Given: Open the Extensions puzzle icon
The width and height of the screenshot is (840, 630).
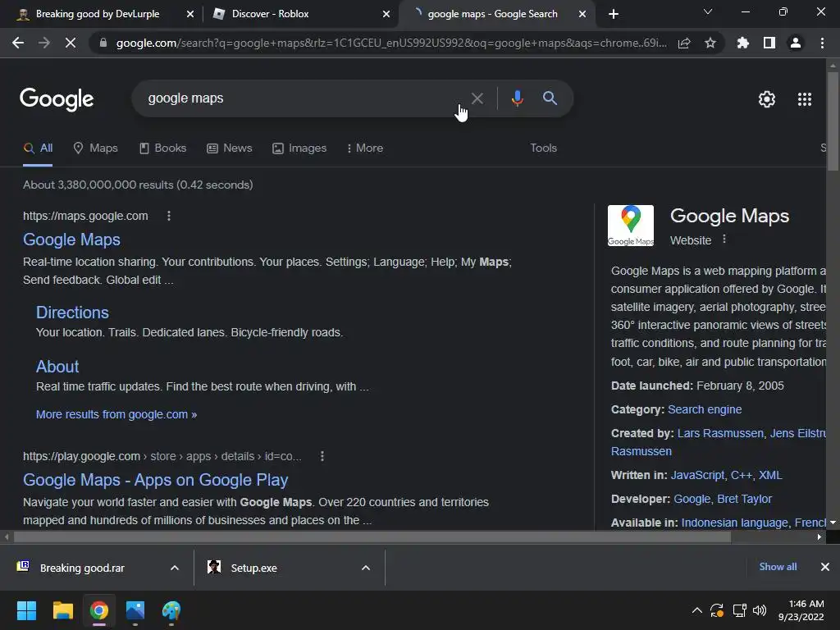Looking at the screenshot, I should pos(742,43).
